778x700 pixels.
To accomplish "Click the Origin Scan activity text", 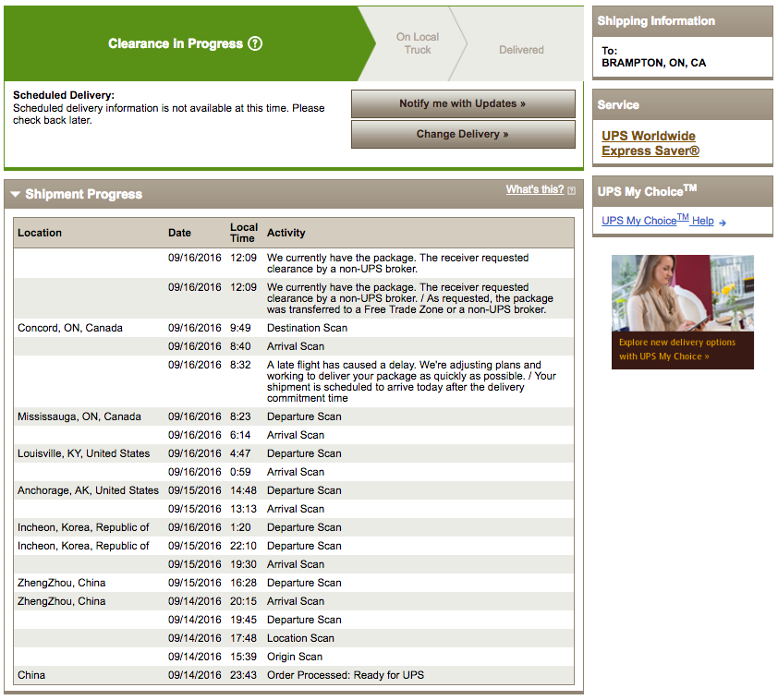I will tap(295, 657).
